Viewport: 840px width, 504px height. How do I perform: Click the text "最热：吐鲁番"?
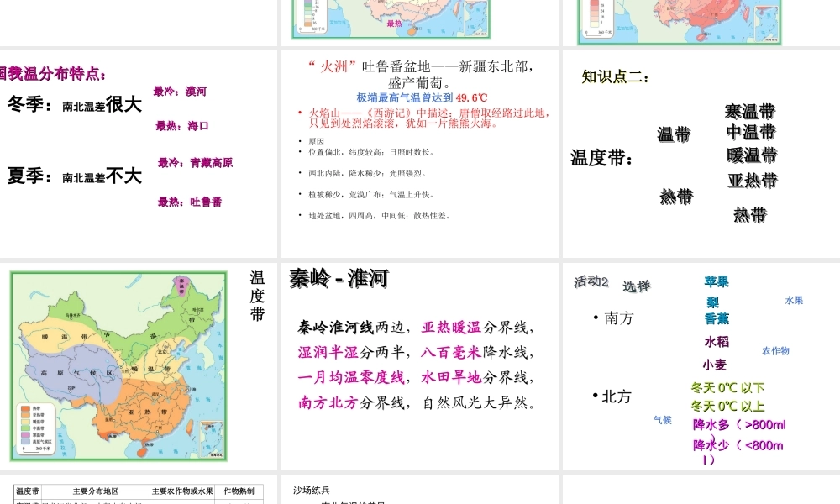click(x=190, y=202)
